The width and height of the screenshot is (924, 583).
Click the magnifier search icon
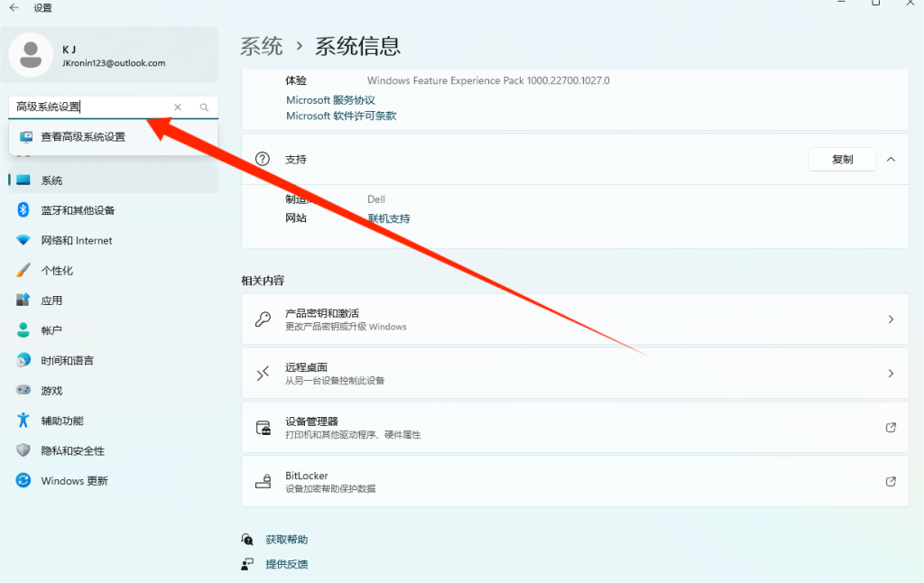click(204, 107)
